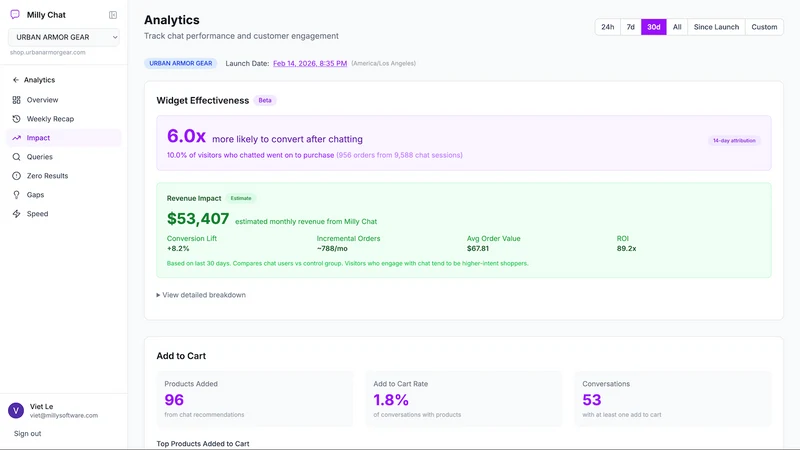Click the Feb 14, 2026 launch date link
Screen dimensions: 800x450
(x=310, y=63)
